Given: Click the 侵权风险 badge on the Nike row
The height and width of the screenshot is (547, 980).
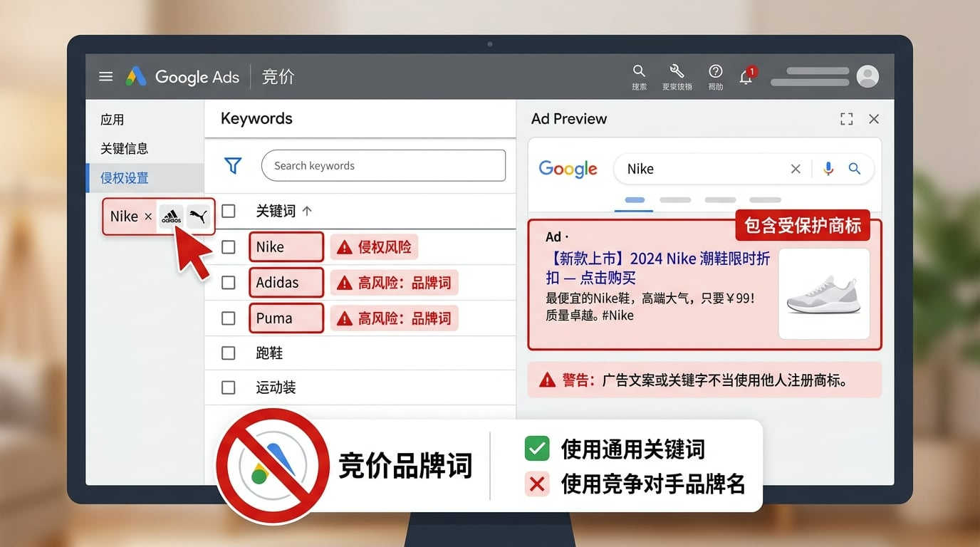Looking at the screenshot, I should coord(374,247).
